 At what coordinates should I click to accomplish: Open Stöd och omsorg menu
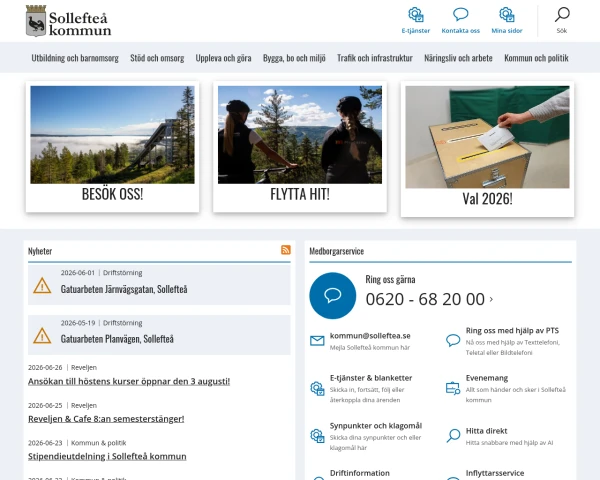(x=157, y=58)
